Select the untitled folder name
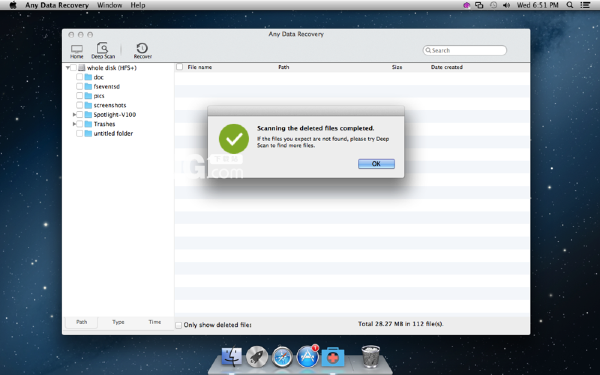 point(113,134)
